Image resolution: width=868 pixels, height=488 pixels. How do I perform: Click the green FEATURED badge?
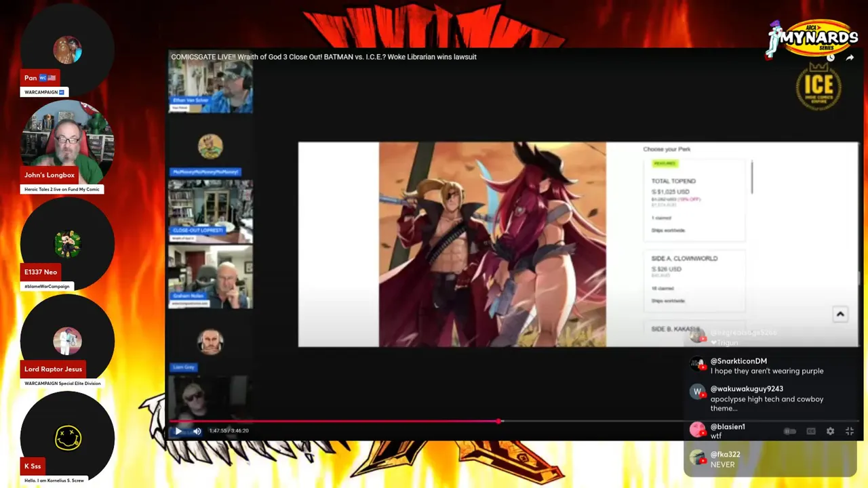pos(665,163)
